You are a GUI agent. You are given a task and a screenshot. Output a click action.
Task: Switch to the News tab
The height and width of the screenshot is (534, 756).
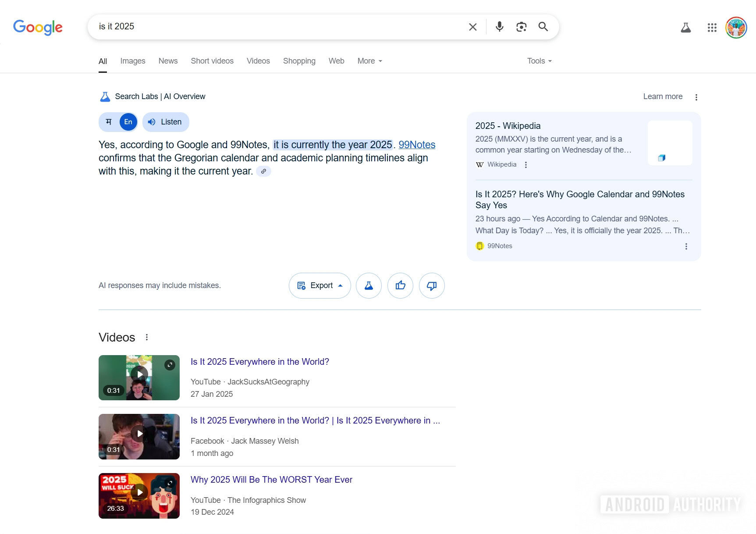click(x=168, y=61)
